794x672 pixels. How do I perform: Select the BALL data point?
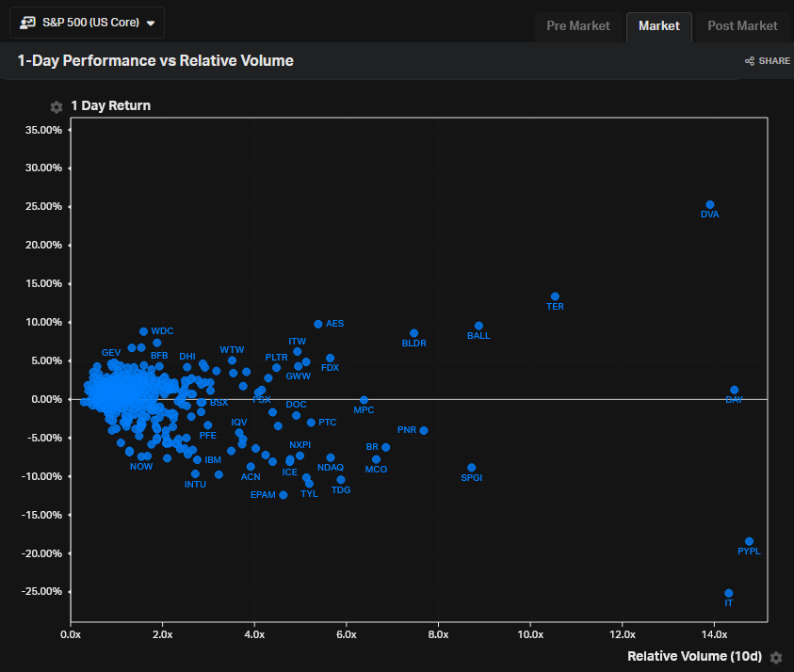pos(478,326)
